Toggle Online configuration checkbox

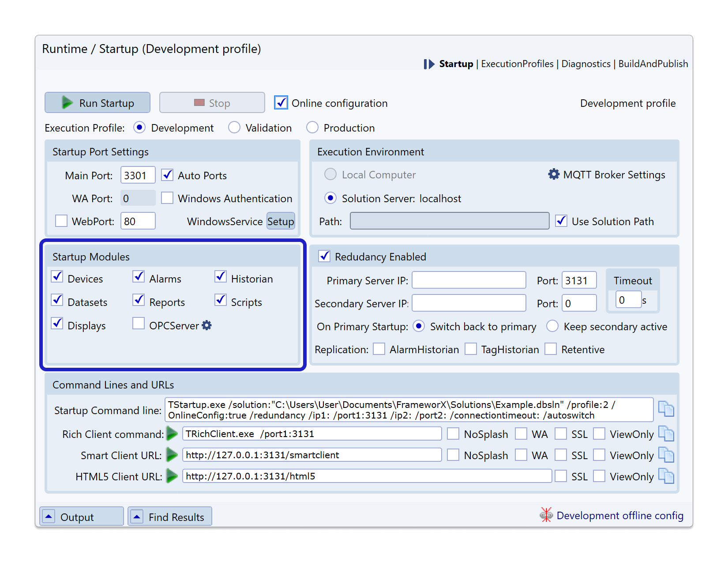point(281,103)
